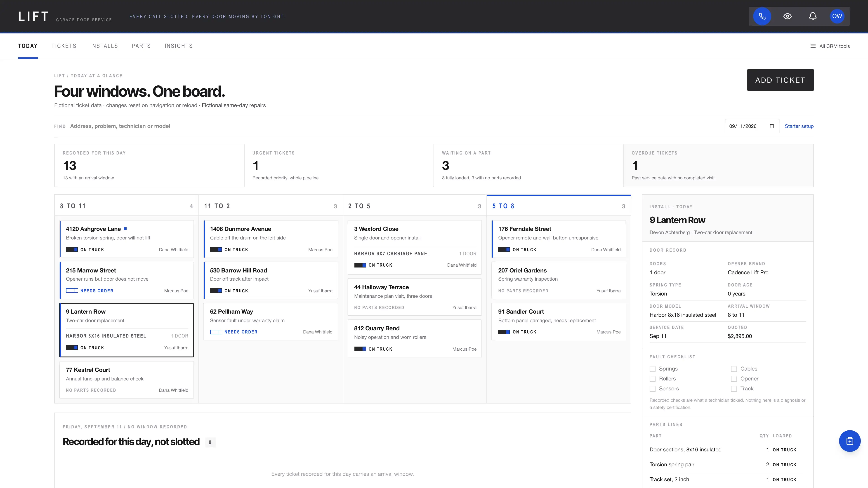868x488 pixels.
Task: Enable the Track fault checkbox
Action: [x=734, y=389]
